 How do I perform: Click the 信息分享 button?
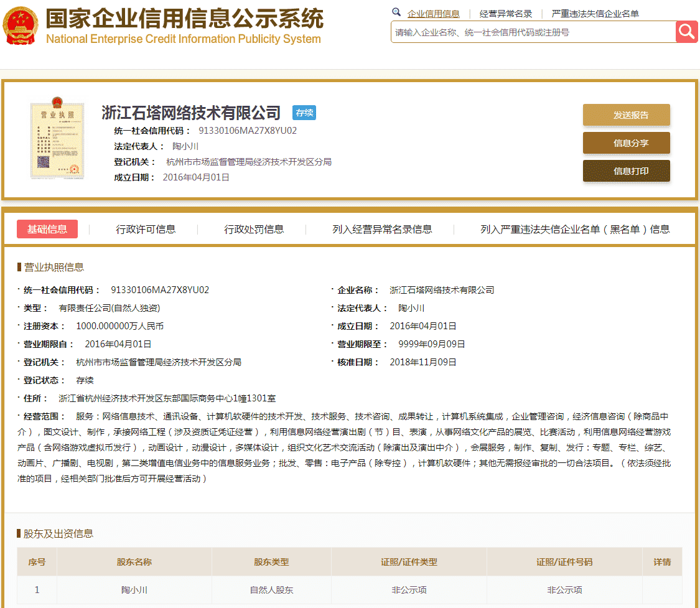pyautogui.click(x=627, y=143)
